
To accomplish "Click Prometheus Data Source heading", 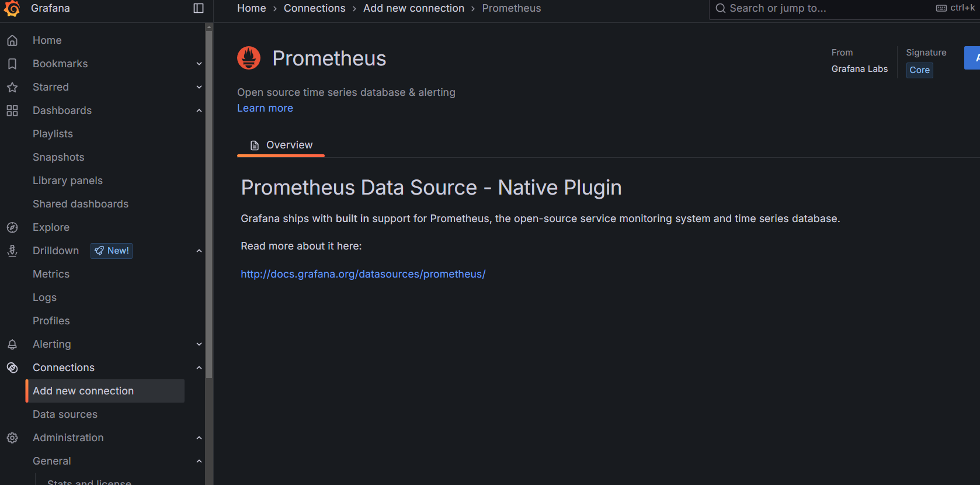I will tap(431, 188).
